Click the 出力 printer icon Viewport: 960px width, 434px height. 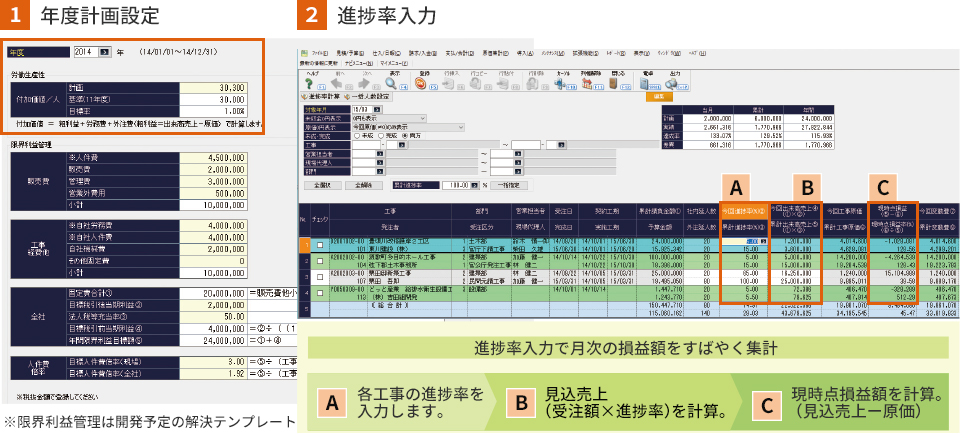point(670,83)
